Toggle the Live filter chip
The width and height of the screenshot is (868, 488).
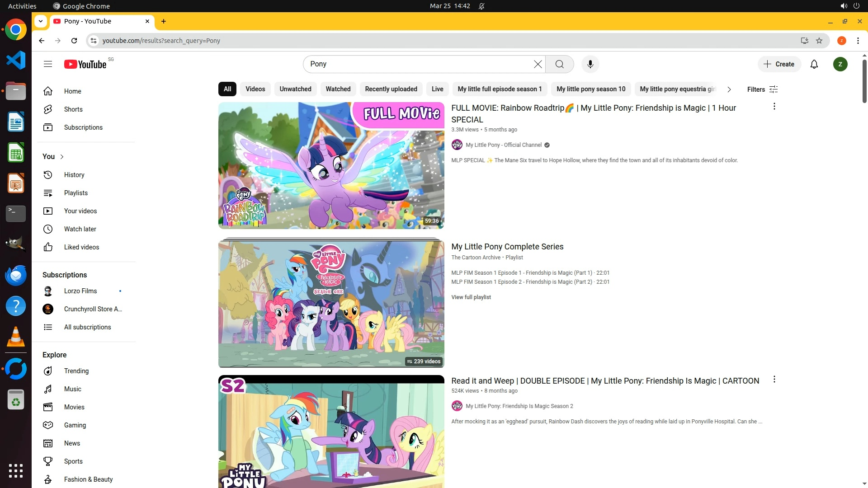[437, 89]
